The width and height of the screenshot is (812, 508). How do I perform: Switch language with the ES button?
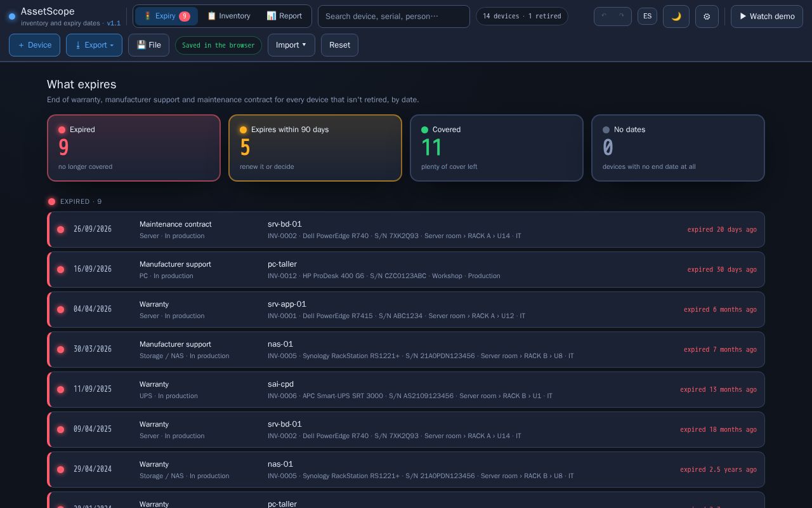647,17
